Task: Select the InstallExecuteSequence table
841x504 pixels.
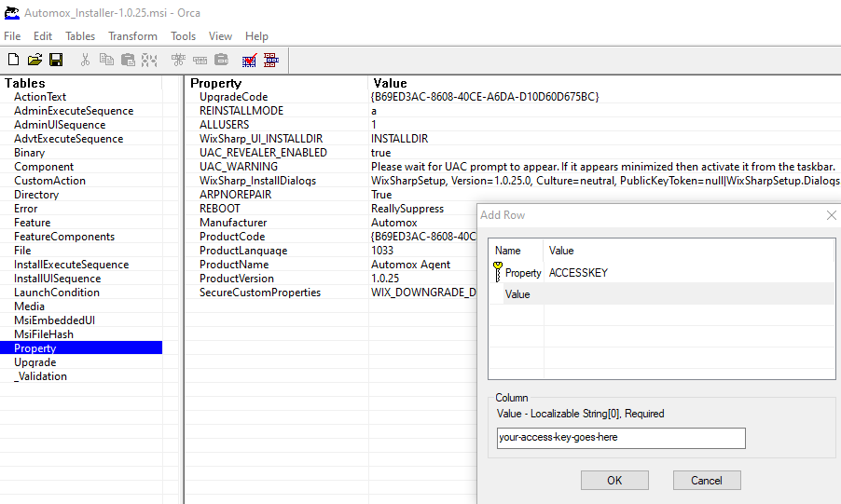Action: (x=72, y=264)
